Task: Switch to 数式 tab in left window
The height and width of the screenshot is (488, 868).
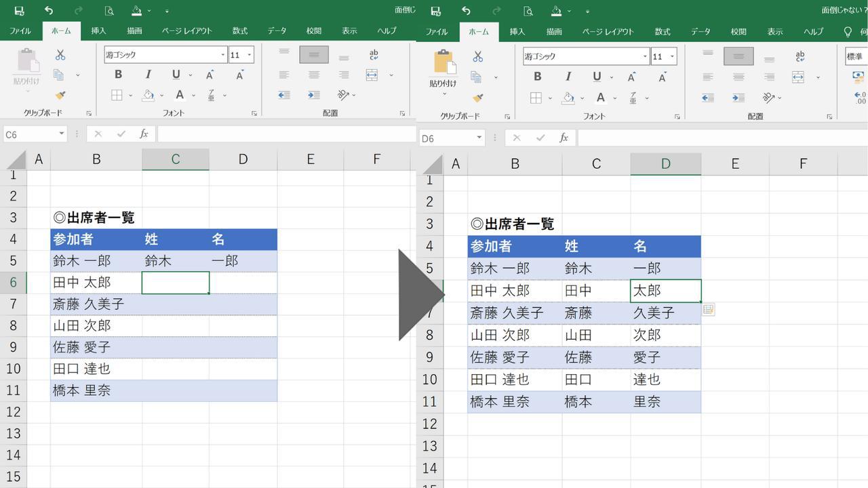Action: pos(240,31)
